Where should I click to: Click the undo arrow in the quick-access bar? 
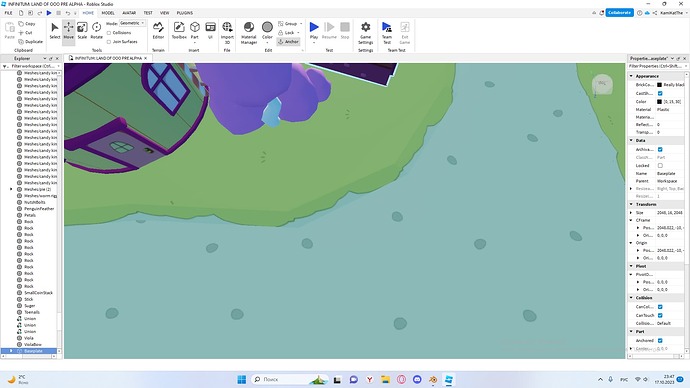pos(67,13)
